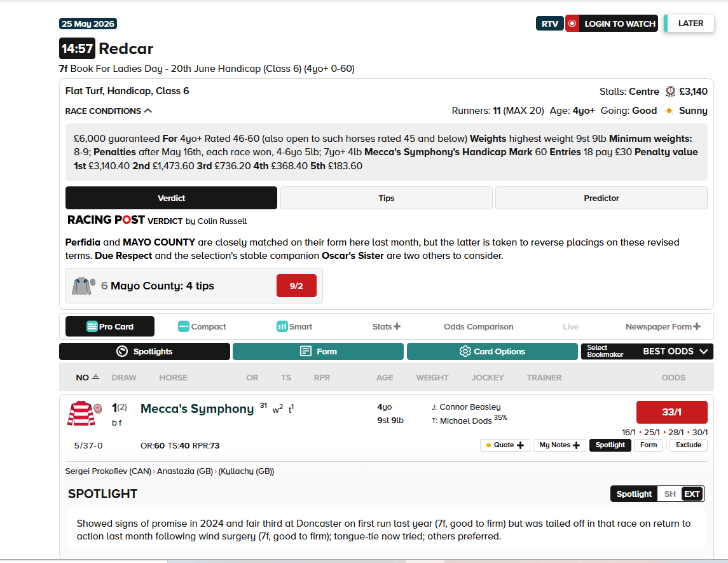Select the EXT spotlight option
The image size is (728, 563).
coord(692,494)
